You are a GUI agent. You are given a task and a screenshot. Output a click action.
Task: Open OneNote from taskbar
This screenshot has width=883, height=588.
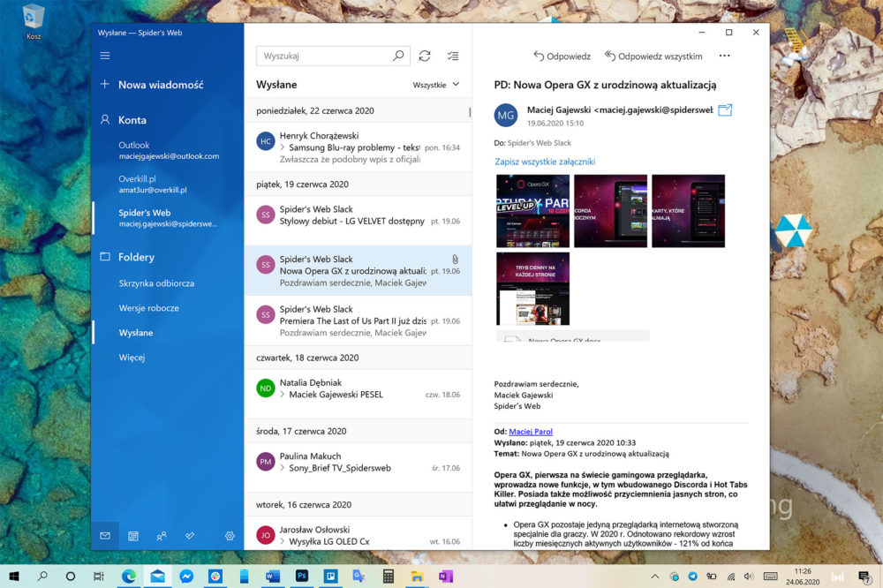(445, 577)
